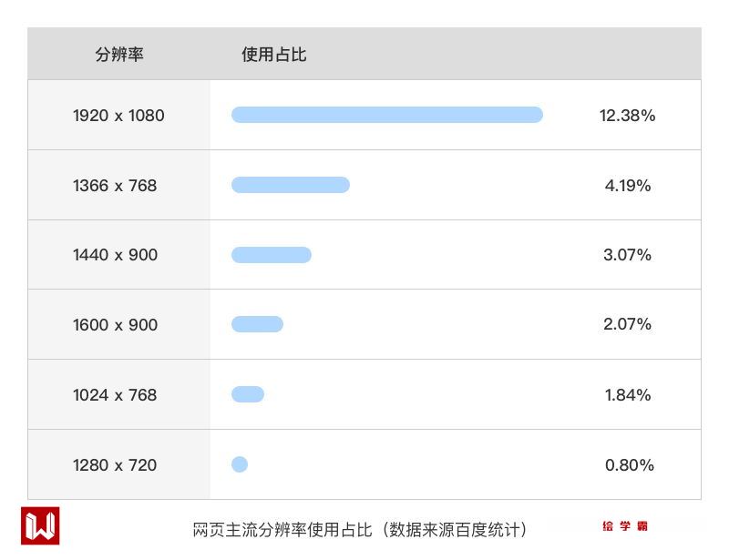Click the 12.38% usage bar
729x560 pixels.
387,115
